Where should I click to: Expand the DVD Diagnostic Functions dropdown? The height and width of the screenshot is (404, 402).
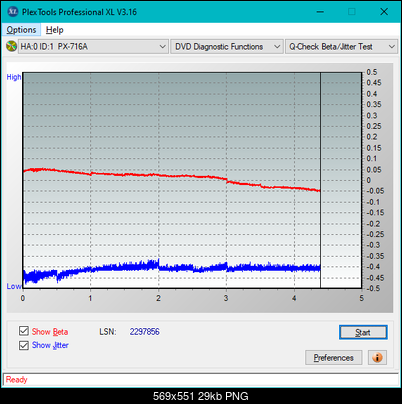[x=227, y=47]
